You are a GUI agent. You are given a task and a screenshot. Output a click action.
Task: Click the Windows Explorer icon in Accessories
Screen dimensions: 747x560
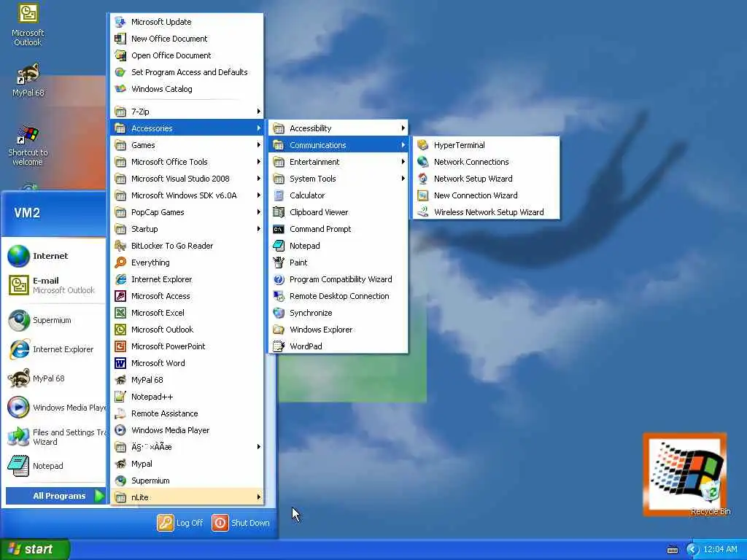click(279, 330)
